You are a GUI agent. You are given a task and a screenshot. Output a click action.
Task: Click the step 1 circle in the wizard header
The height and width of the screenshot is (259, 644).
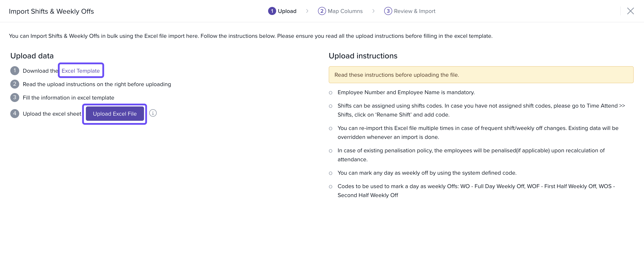point(272,11)
